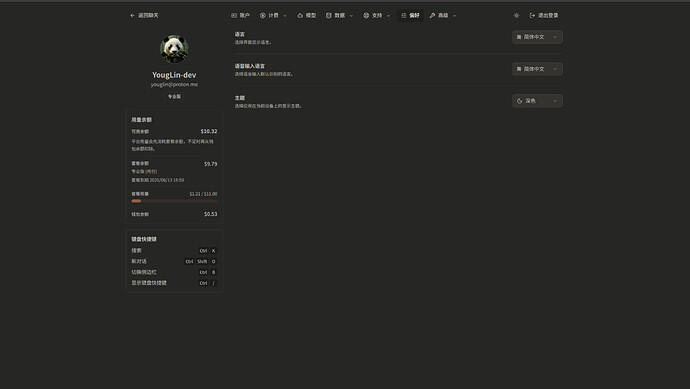This screenshot has width=690, height=389.
Task: Click the 用量余额 section heading
Action: click(x=141, y=120)
